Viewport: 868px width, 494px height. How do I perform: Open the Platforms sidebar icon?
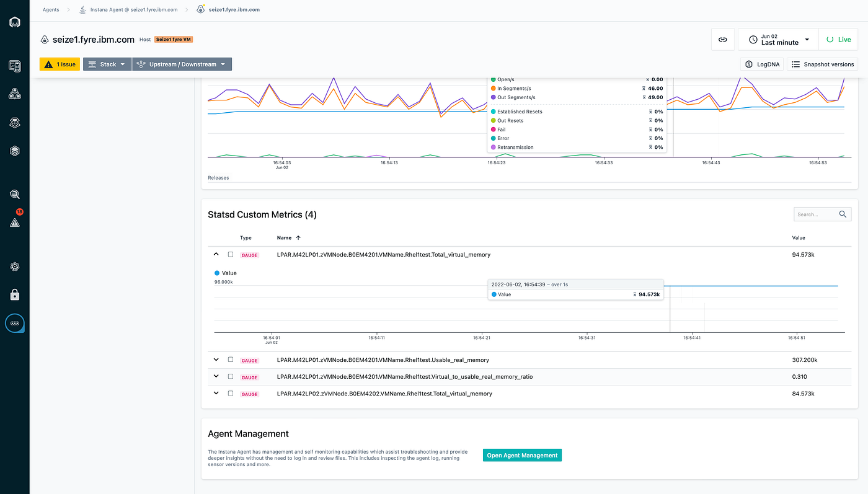click(x=15, y=123)
